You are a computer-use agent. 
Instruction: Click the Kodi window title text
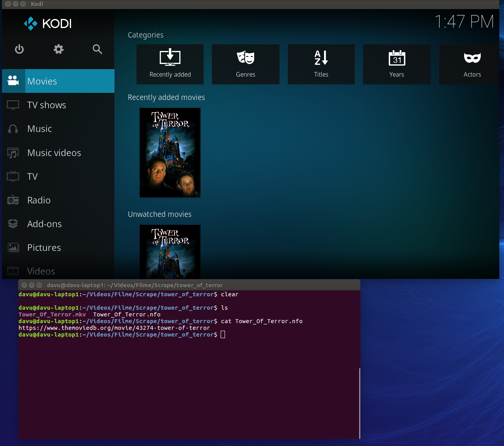point(37,4)
